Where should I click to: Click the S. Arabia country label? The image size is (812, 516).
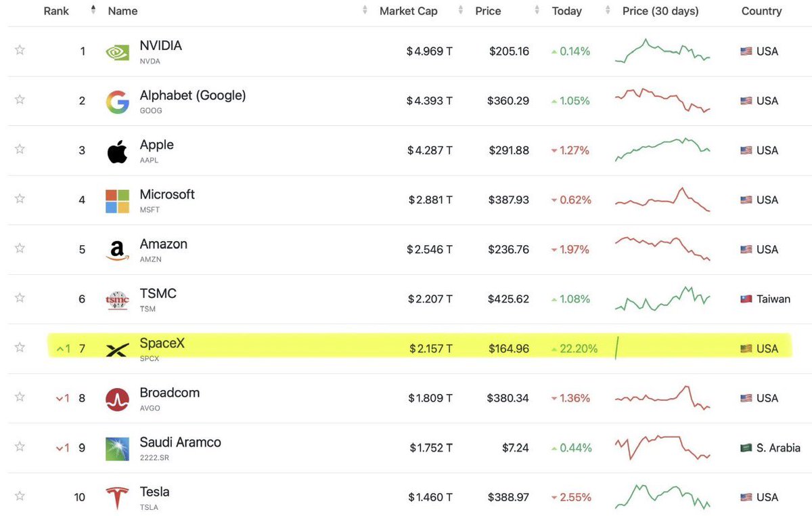point(778,448)
